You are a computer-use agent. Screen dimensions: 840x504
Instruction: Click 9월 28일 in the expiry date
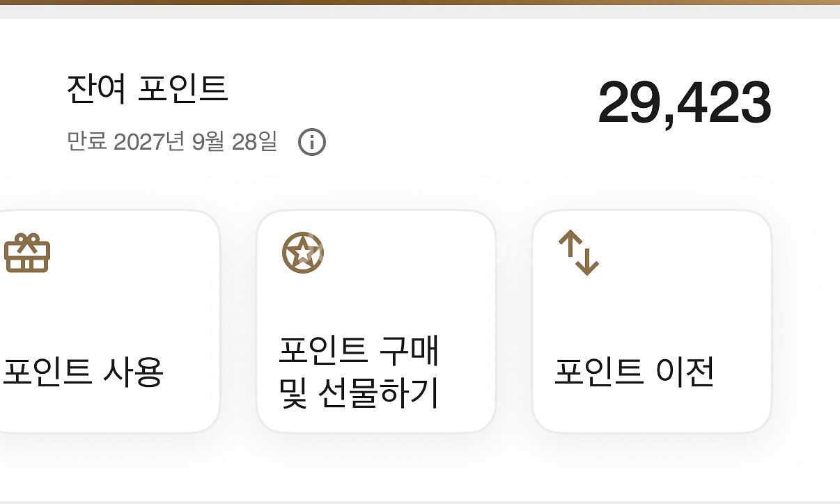tap(234, 141)
